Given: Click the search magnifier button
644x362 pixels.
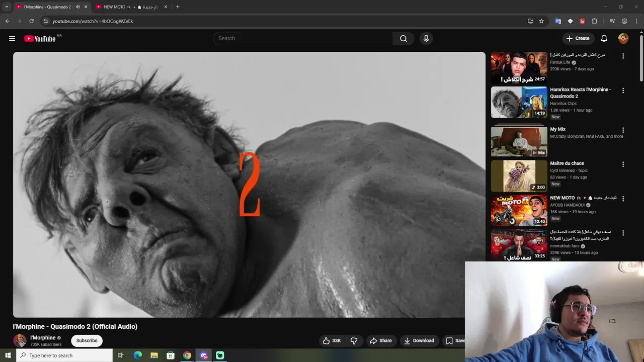Looking at the screenshot, I should (404, 39).
